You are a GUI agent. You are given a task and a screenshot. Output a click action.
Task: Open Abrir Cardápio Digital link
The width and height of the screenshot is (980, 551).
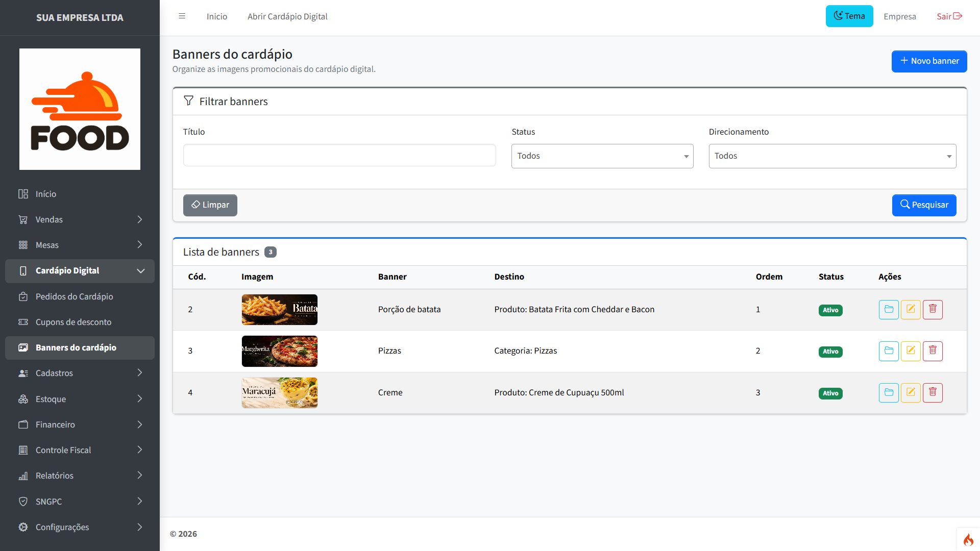pyautogui.click(x=287, y=16)
